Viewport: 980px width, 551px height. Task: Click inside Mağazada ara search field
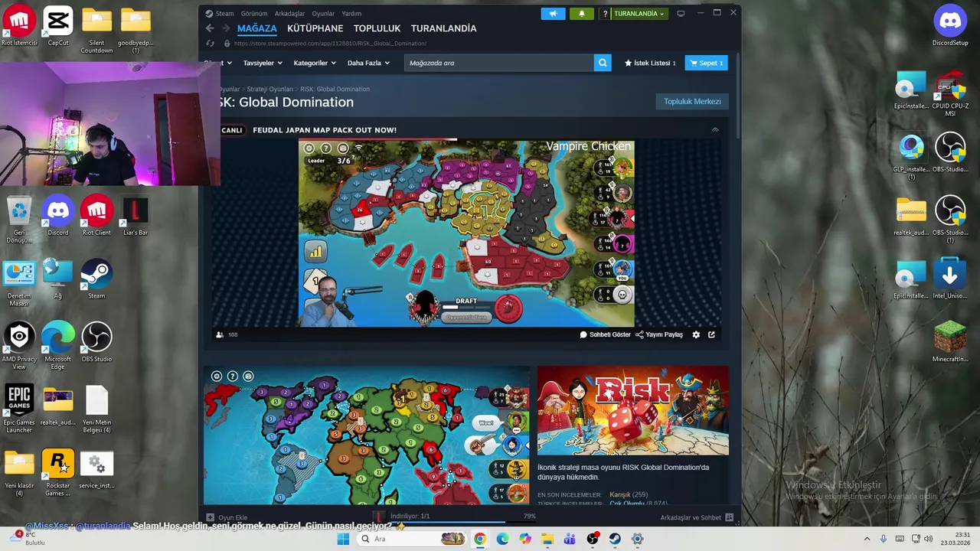(498, 63)
